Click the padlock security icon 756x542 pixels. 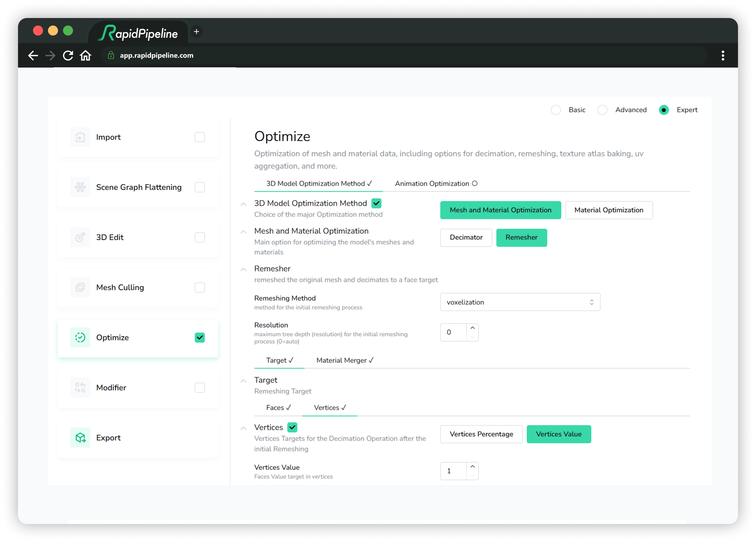pos(111,55)
